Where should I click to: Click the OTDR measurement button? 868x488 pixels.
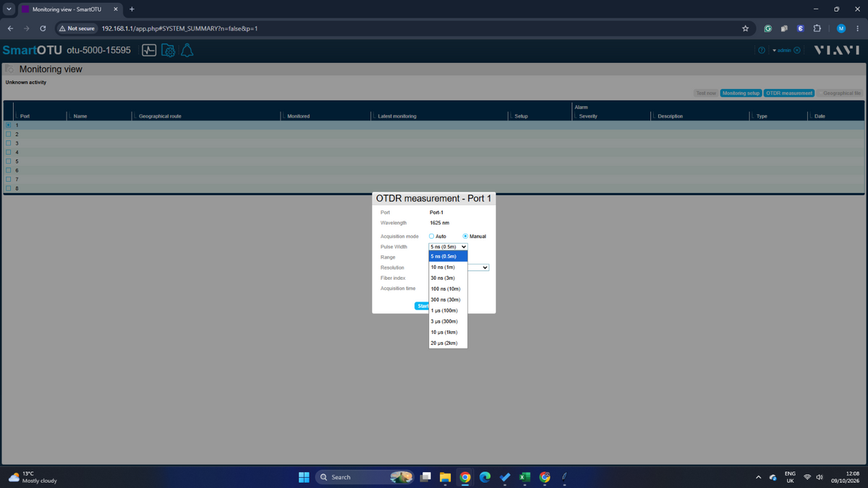click(789, 93)
